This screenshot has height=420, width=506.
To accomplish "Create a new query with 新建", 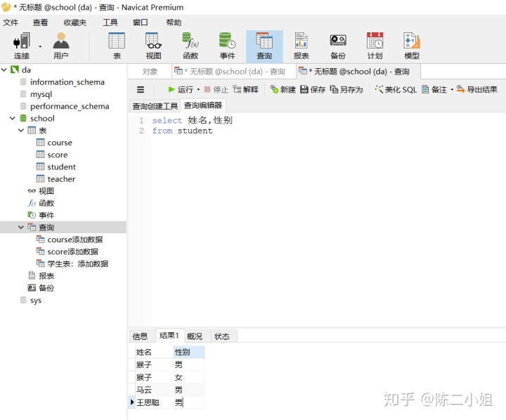I will pos(283,89).
